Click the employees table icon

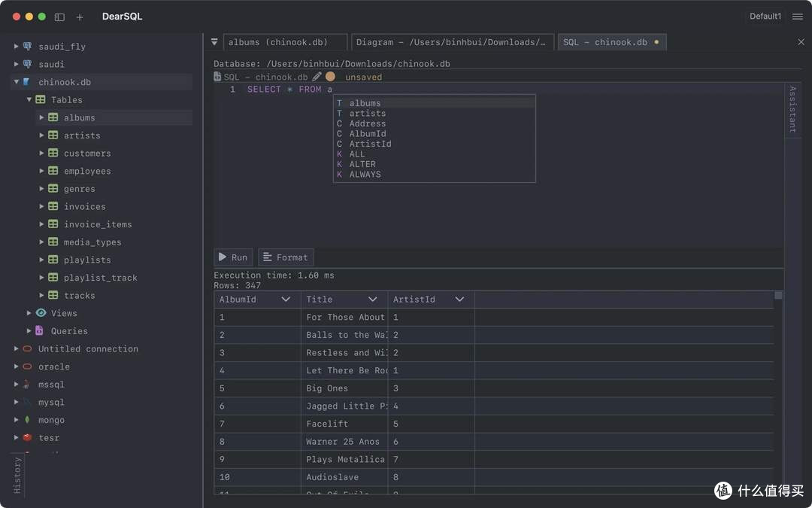pos(53,171)
